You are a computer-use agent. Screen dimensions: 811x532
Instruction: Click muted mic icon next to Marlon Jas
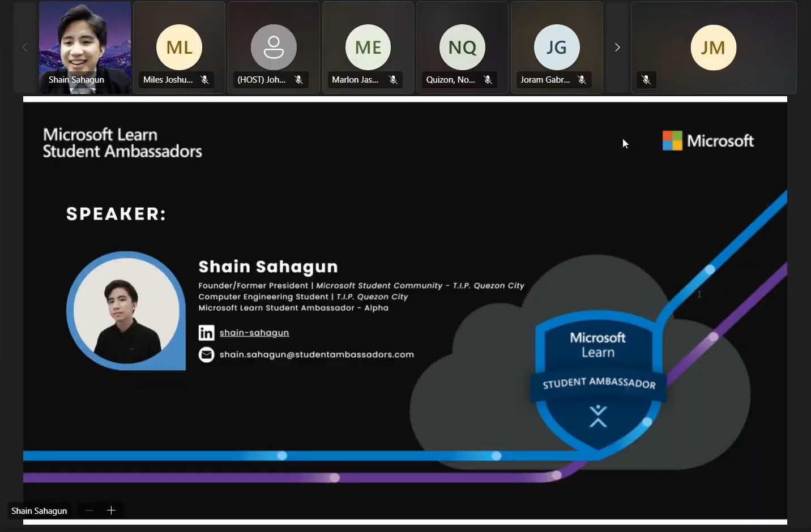(x=393, y=80)
